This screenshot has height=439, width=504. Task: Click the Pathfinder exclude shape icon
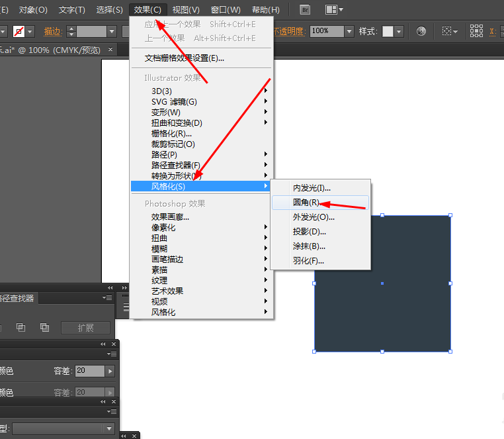coord(44,327)
